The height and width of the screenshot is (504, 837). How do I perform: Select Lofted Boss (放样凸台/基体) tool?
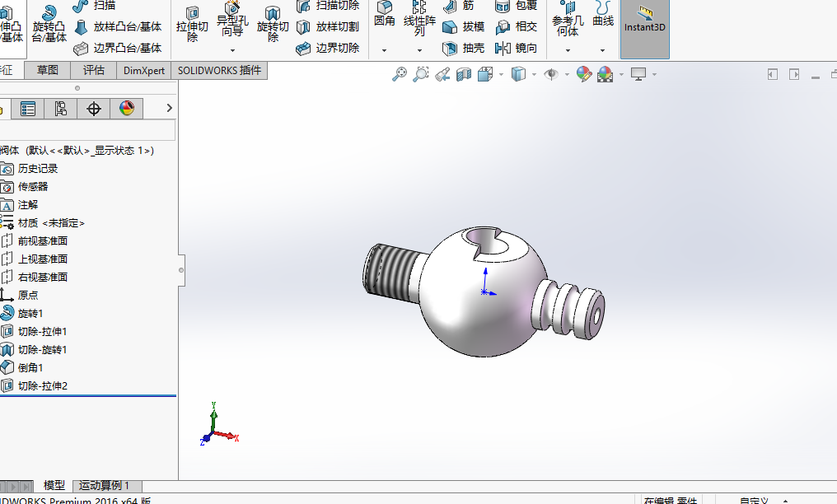(118, 26)
